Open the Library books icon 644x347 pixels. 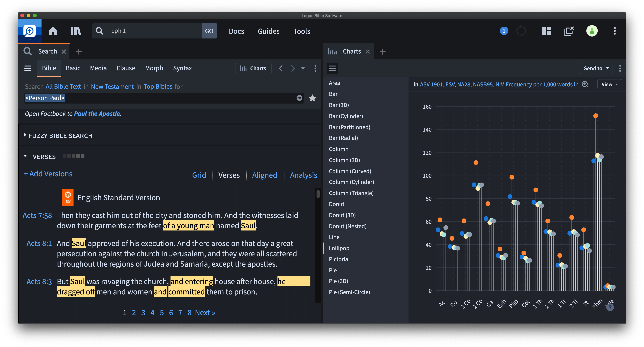[x=76, y=31]
